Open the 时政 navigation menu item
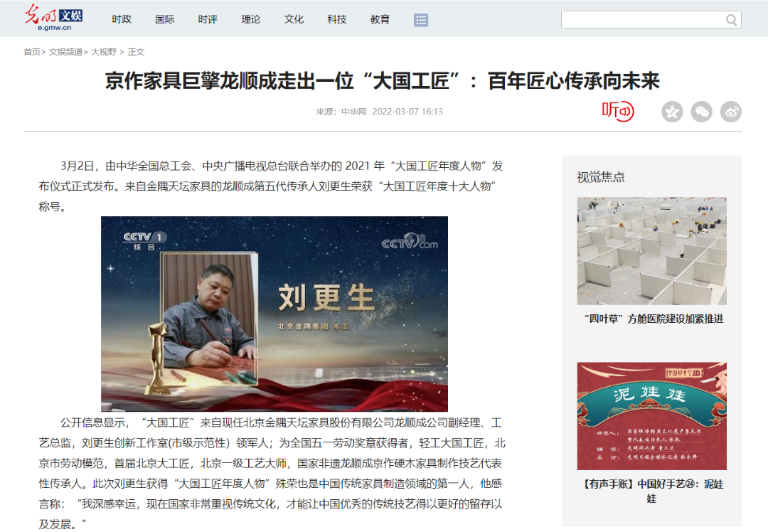768x532 pixels. 122,20
